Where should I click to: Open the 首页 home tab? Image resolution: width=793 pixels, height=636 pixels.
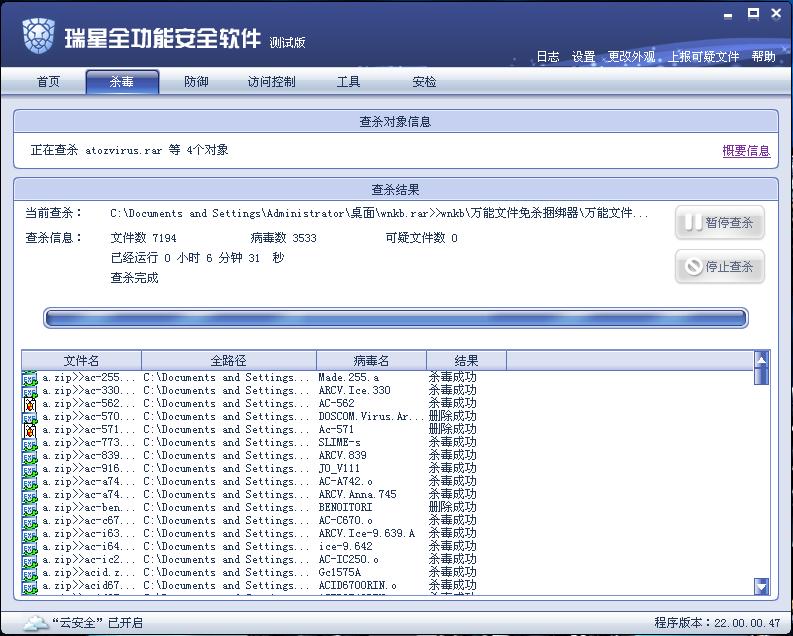tap(49, 81)
